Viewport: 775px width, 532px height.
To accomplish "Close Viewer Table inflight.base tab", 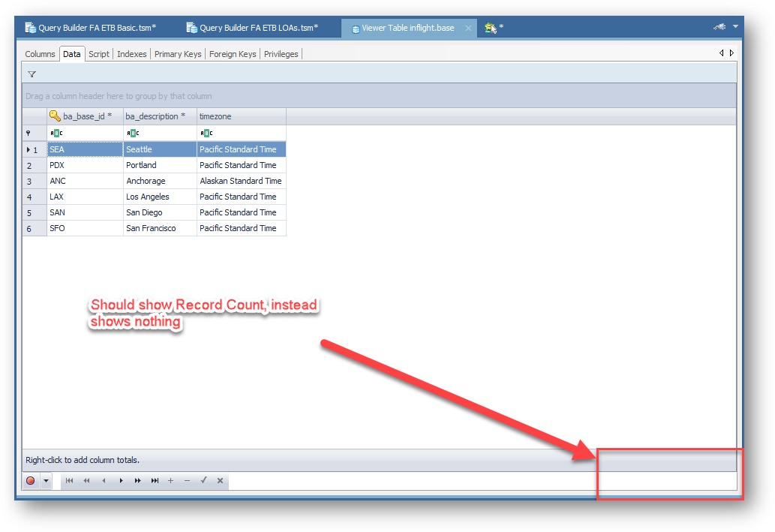I will click(468, 29).
